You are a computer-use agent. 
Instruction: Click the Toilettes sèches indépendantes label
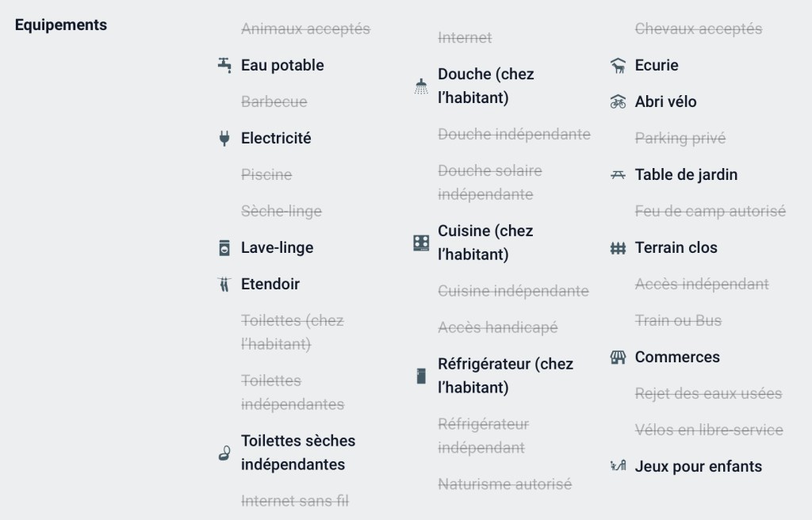point(298,453)
